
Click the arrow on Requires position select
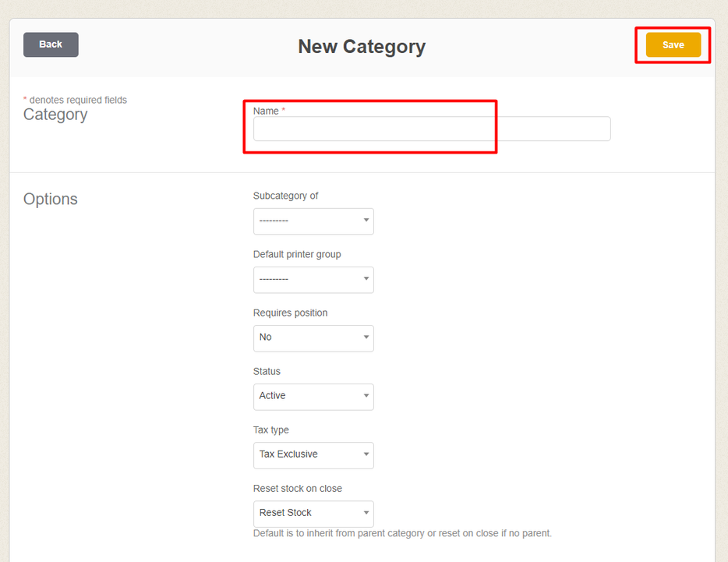(x=366, y=338)
